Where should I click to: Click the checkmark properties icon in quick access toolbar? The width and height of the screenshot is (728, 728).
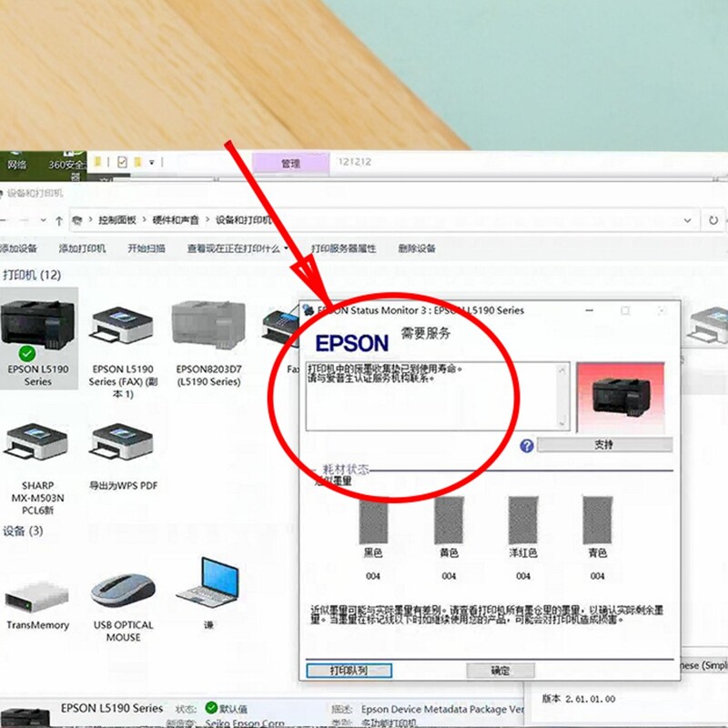[122, 162]
